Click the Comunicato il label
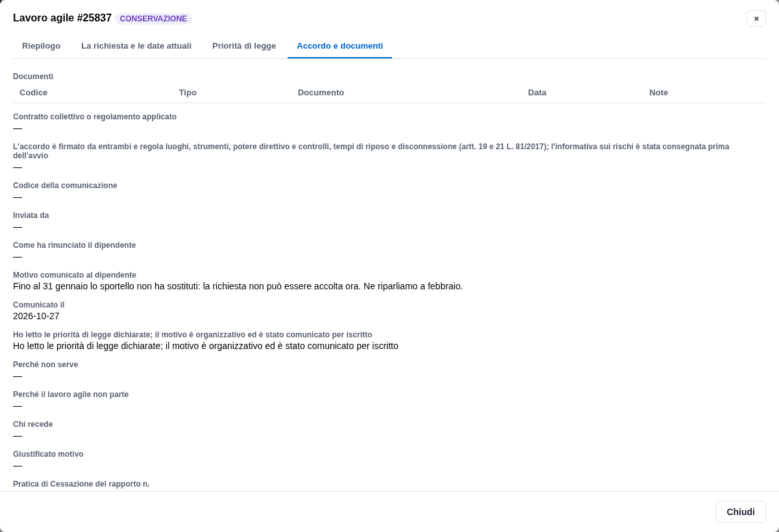The image size is (779, 532). 38,305
